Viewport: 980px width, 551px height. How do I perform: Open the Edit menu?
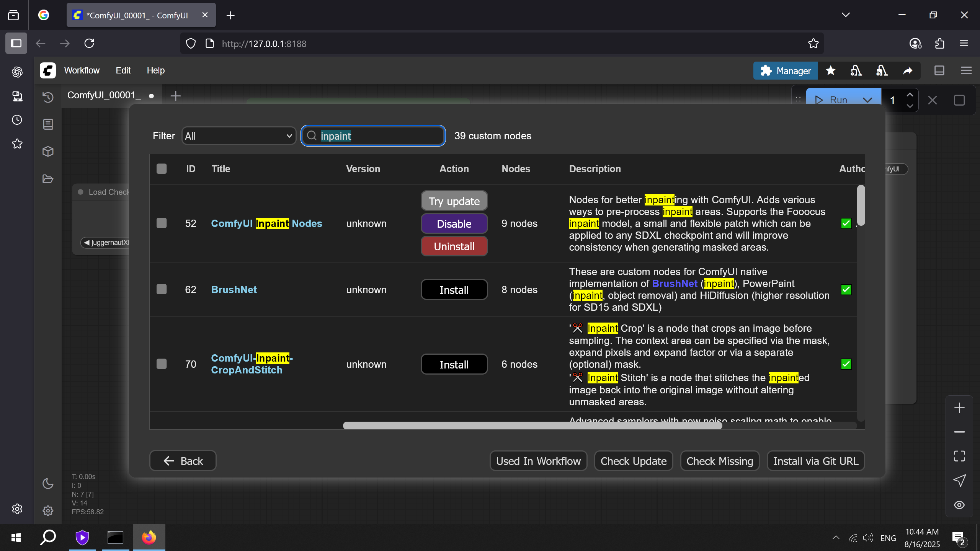click(123, 70)
